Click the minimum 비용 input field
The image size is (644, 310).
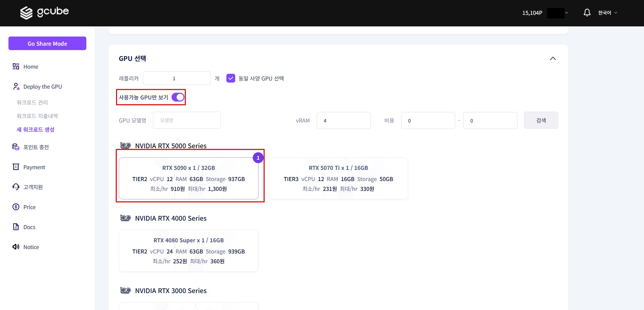pyautogui.click(x=428, y=120)
